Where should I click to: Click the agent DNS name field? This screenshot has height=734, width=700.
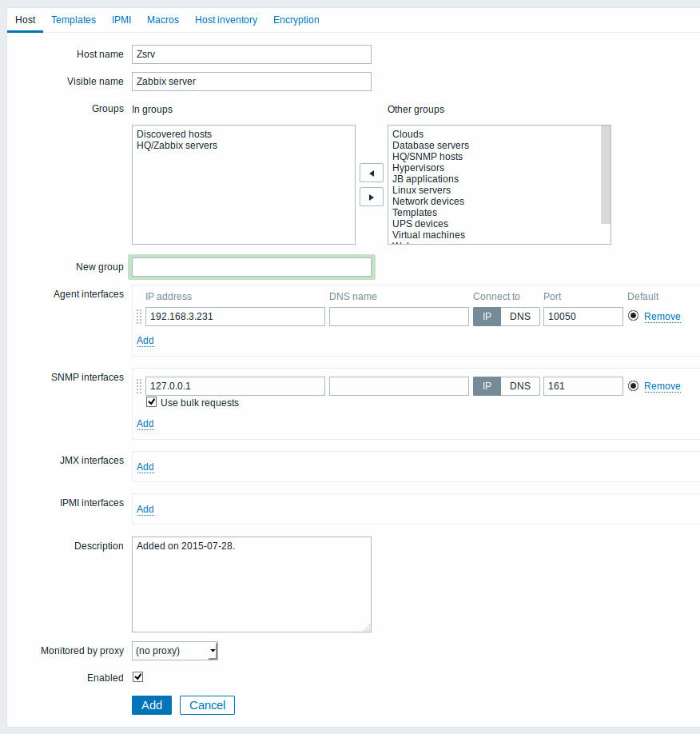coord(399,317)
